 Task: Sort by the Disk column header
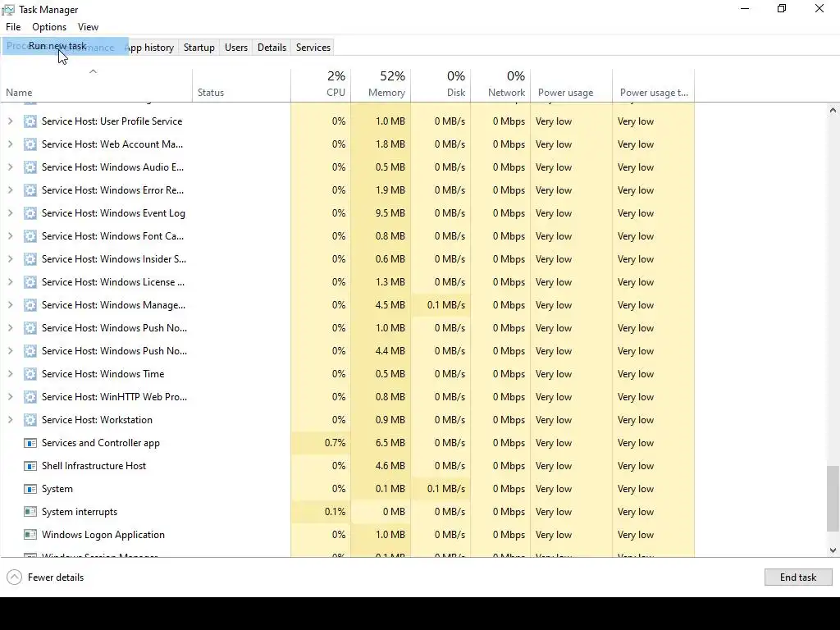tap(441, 85)
